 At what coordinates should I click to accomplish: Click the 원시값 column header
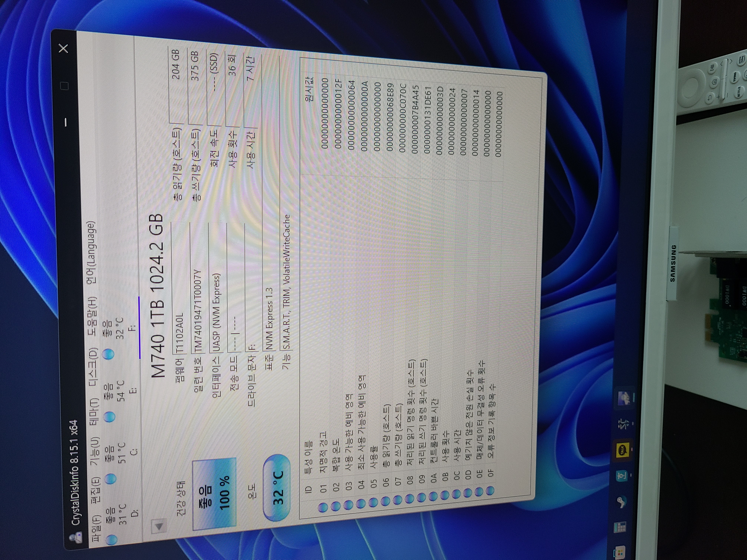(309, 89)
